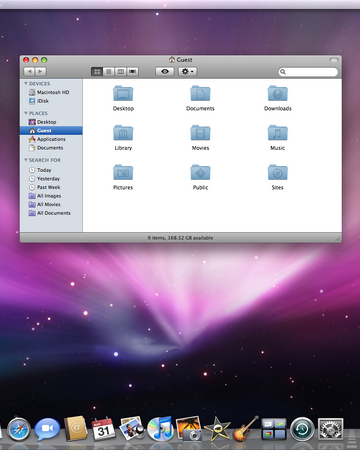Show files from Past Week search
The image size is (360, 450).
coord(51,187)
